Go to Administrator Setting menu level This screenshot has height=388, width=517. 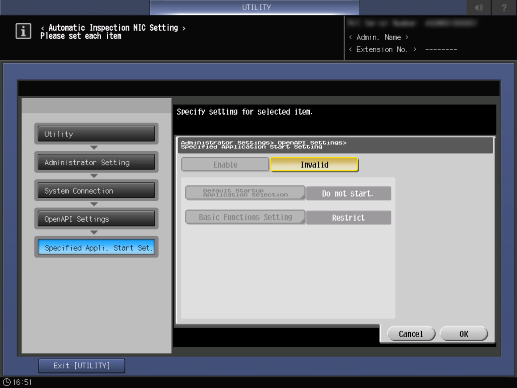[x=96, y=162]
